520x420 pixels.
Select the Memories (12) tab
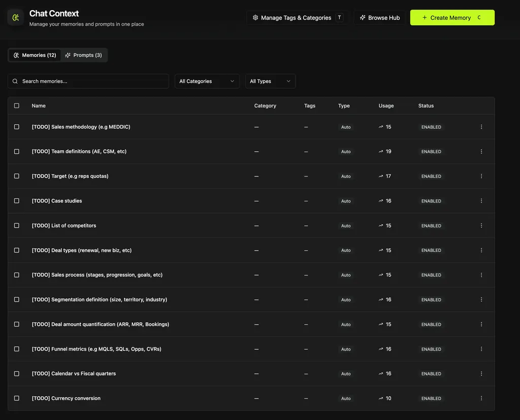pyautogui.click(x=35, y=55)
